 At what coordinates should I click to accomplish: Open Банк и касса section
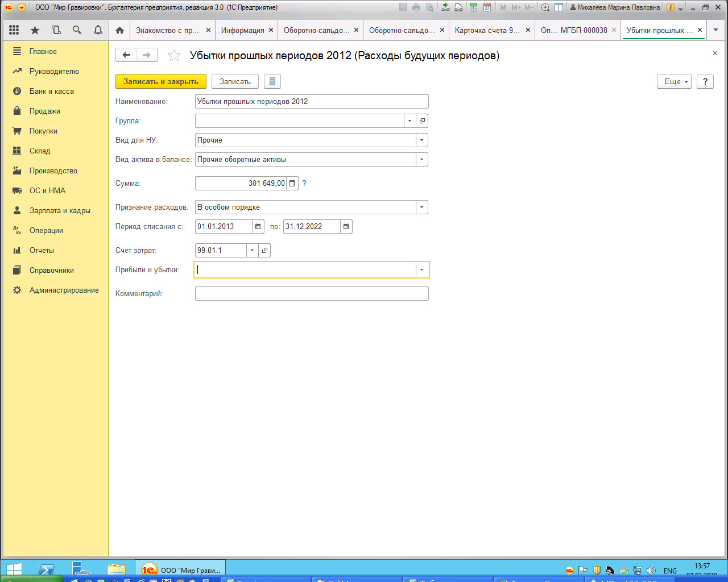[51, 92]
